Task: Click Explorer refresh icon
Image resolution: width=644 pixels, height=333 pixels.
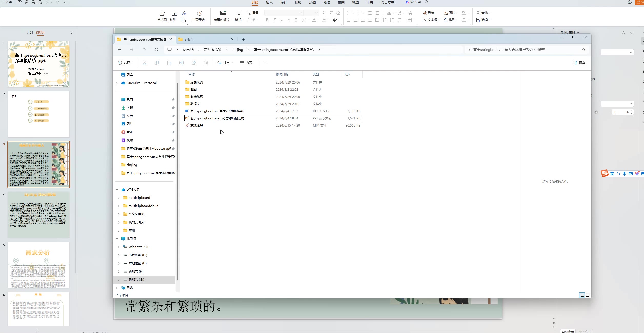Action: [x=156, y=50]
